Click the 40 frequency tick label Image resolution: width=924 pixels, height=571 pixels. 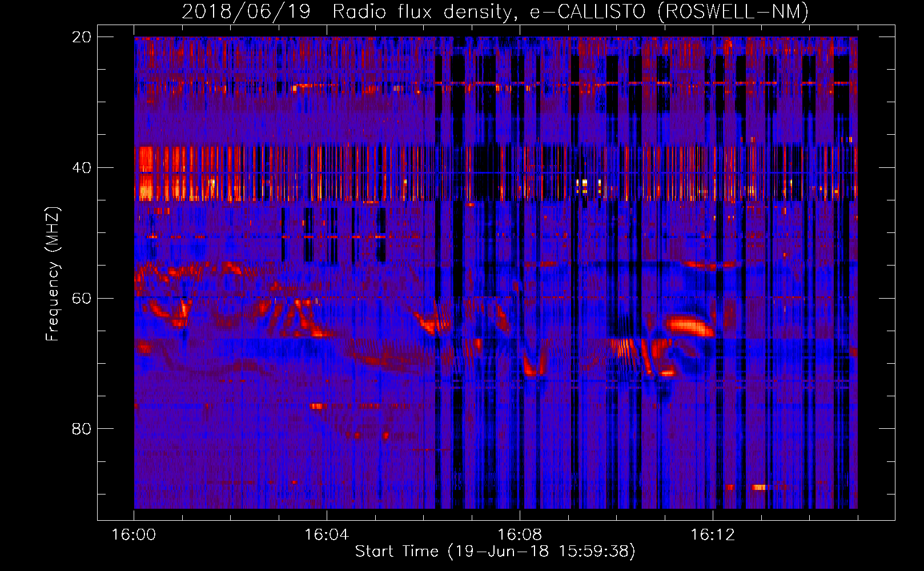click(82, 168)
